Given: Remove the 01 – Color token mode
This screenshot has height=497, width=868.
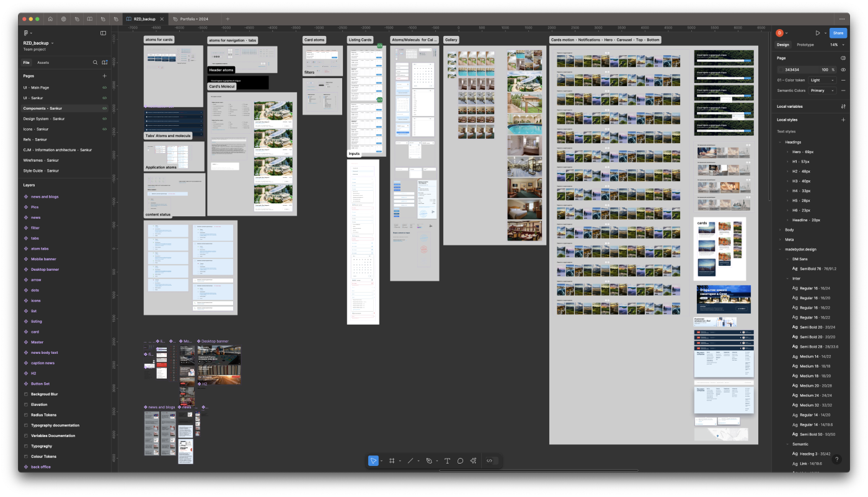Looking at the screenshot, I should (843, 80).
